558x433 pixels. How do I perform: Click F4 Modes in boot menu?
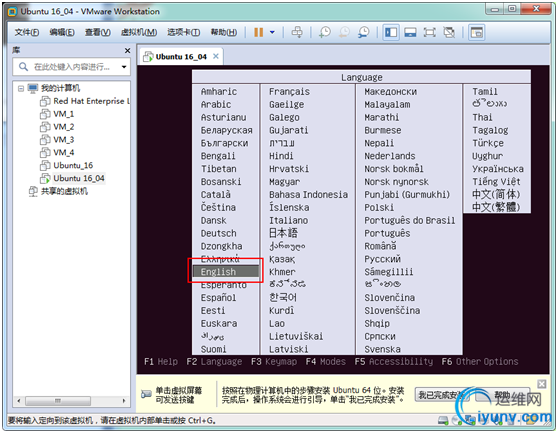pyautogui.click(x=326, y=362)
